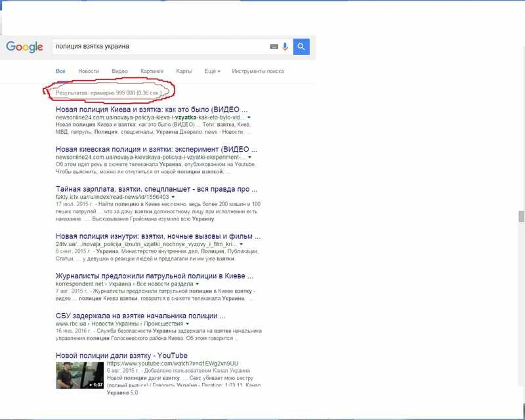Switch to the Картинки tab
The width and height of the screenshot is (525, 420).
click(152, 71)
